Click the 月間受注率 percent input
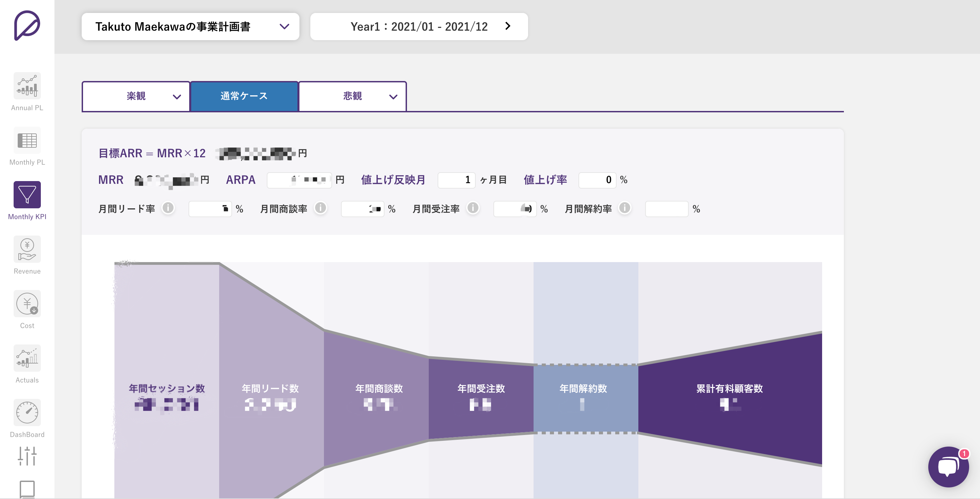 (x=515, y=209)
